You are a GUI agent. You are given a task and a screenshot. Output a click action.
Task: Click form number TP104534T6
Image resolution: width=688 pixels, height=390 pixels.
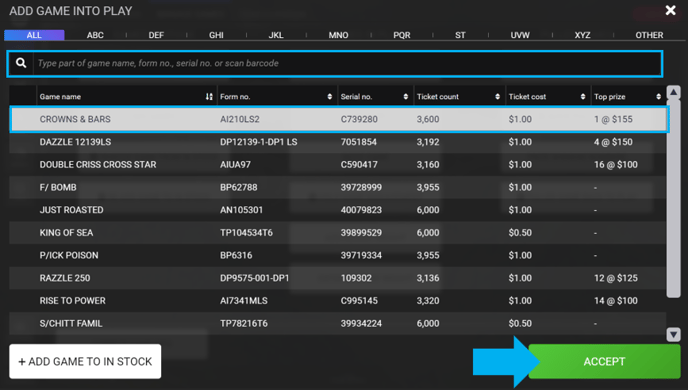[x=246, y=233]
